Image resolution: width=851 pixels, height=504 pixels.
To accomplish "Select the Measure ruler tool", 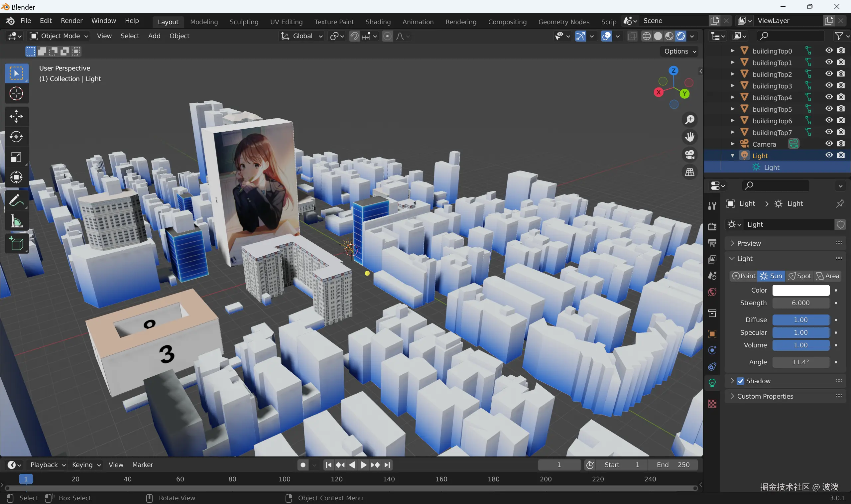I will coord(16,221).
